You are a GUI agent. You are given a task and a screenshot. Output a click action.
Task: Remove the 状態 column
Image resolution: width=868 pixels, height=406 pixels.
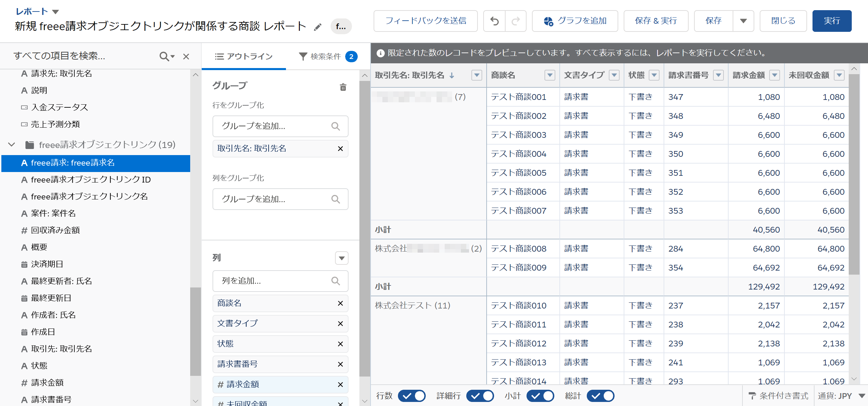pyautogui.click(x=340, y=344)
